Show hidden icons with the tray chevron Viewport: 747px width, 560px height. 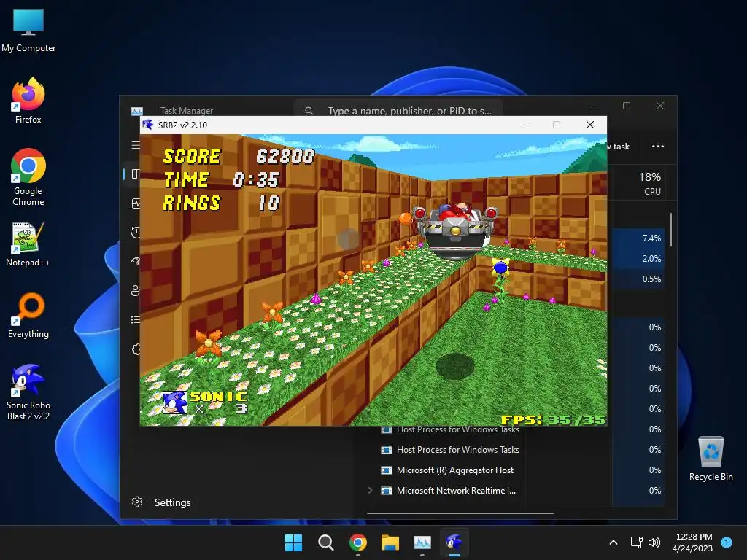pos(614,542)
